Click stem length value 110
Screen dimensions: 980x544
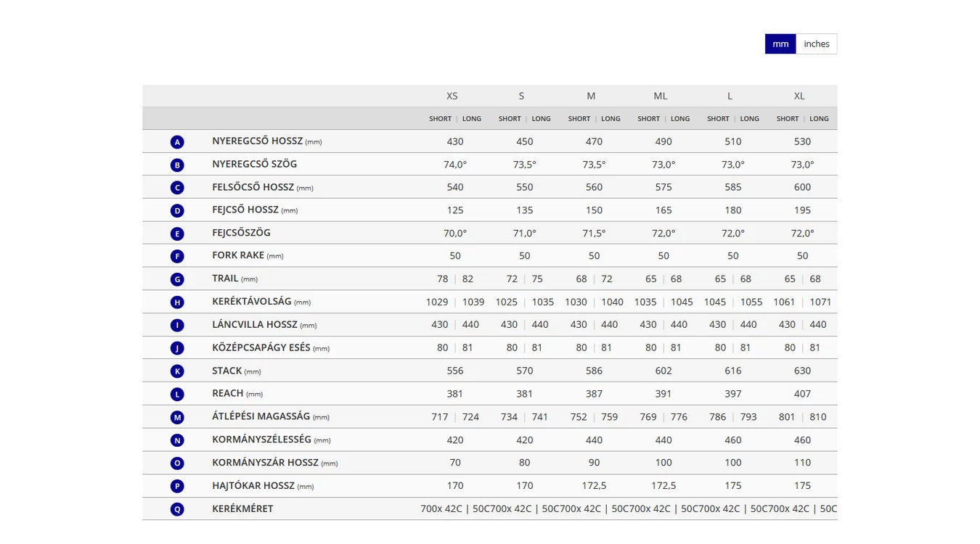802,462
